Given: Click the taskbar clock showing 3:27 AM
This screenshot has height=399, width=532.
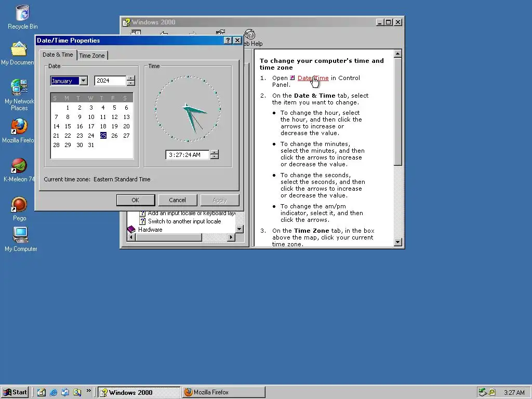Looking at the screenshot, I should pyautogui.click(x=514, y=393).
